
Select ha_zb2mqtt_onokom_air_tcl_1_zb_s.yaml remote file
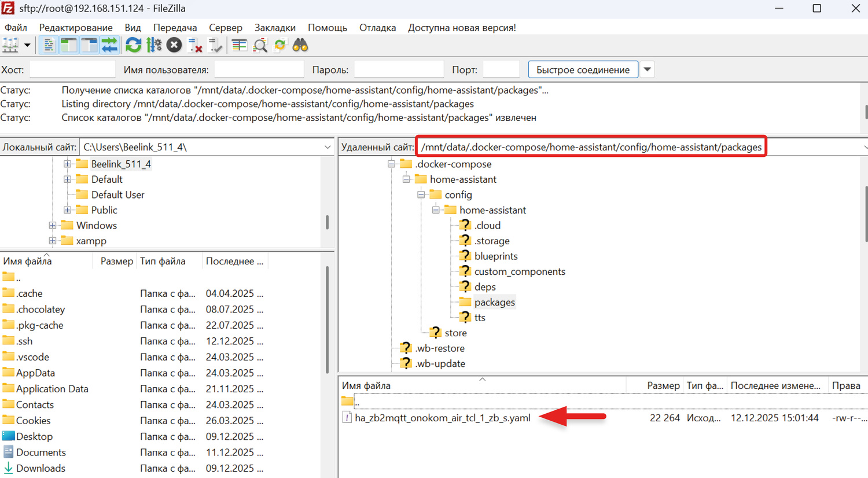tap(443, 418)
